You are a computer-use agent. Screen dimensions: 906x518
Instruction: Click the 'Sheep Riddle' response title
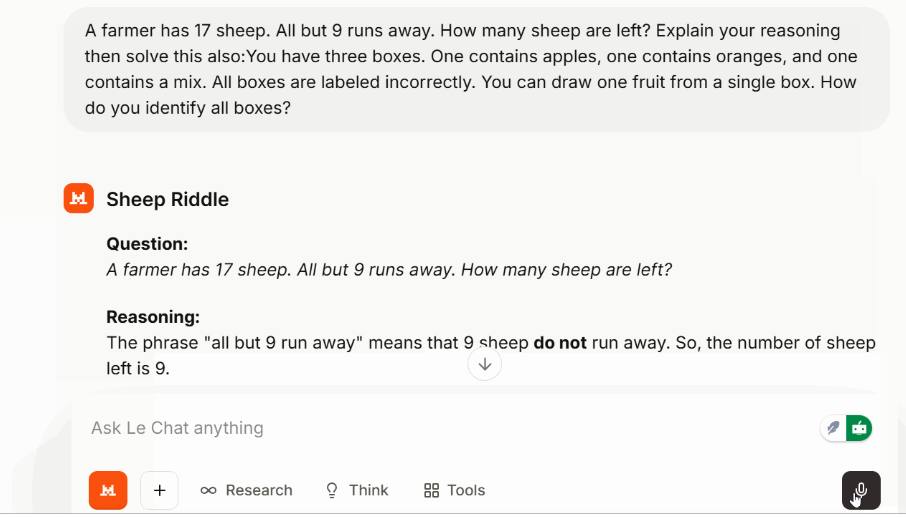[168, 199]
